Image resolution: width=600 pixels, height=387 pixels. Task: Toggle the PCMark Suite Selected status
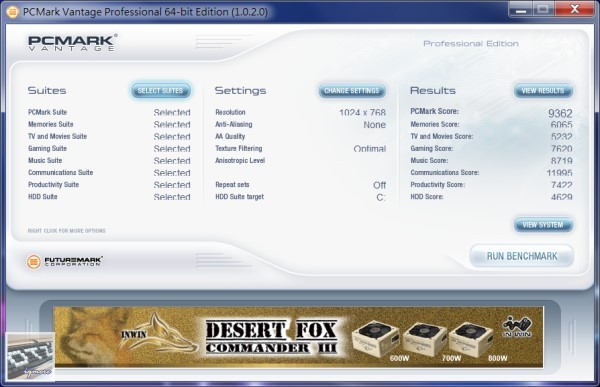pos(172,113)
